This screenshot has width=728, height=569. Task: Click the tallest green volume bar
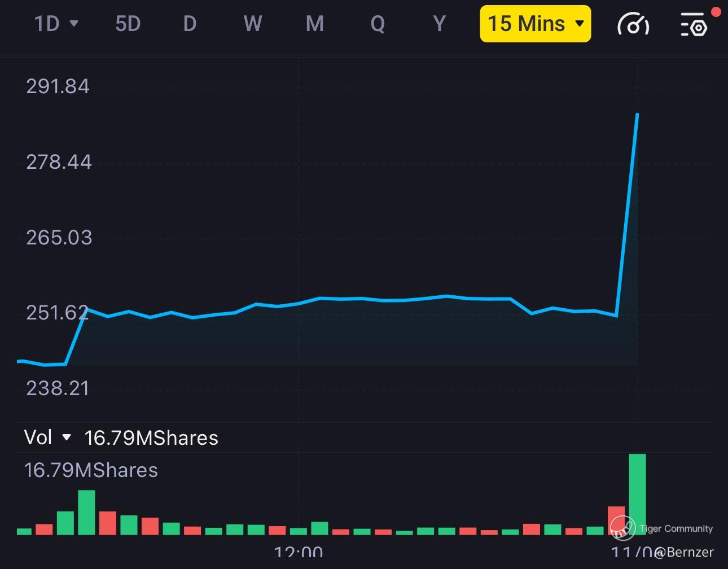(x=637, y=493)
